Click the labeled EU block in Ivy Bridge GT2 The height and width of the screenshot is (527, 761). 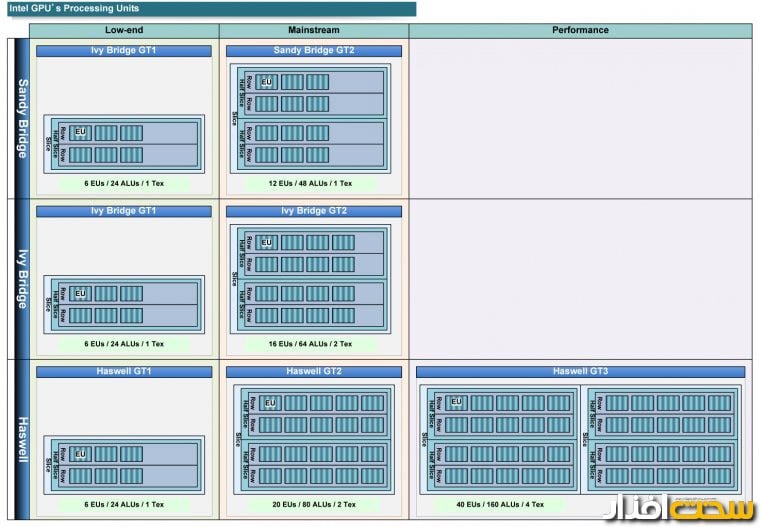[266, 242]
